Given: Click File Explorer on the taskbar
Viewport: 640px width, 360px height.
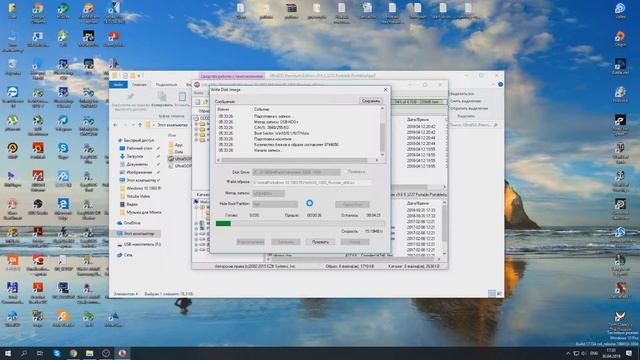Looking at the screenshot, I should click(90, 353).
